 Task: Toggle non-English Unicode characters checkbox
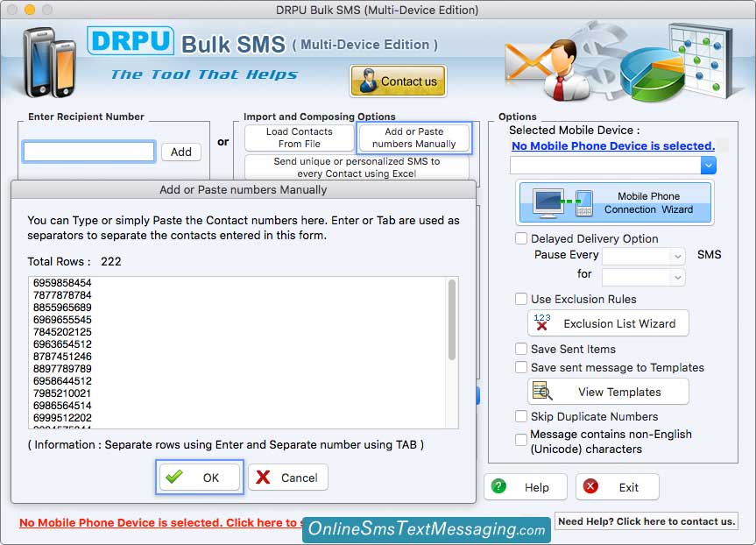pos(521,440)
